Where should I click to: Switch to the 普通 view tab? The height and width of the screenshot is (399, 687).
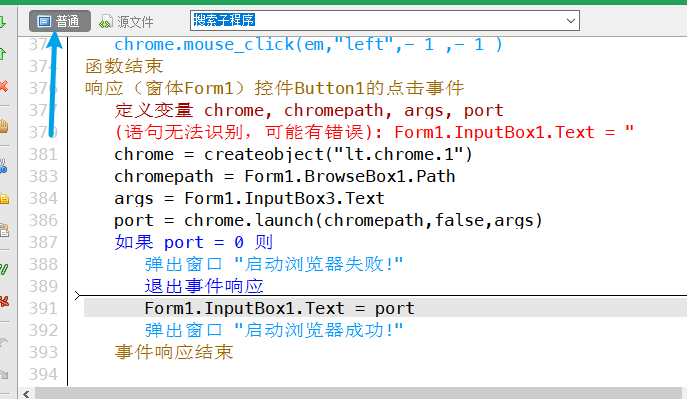[60, 21]
